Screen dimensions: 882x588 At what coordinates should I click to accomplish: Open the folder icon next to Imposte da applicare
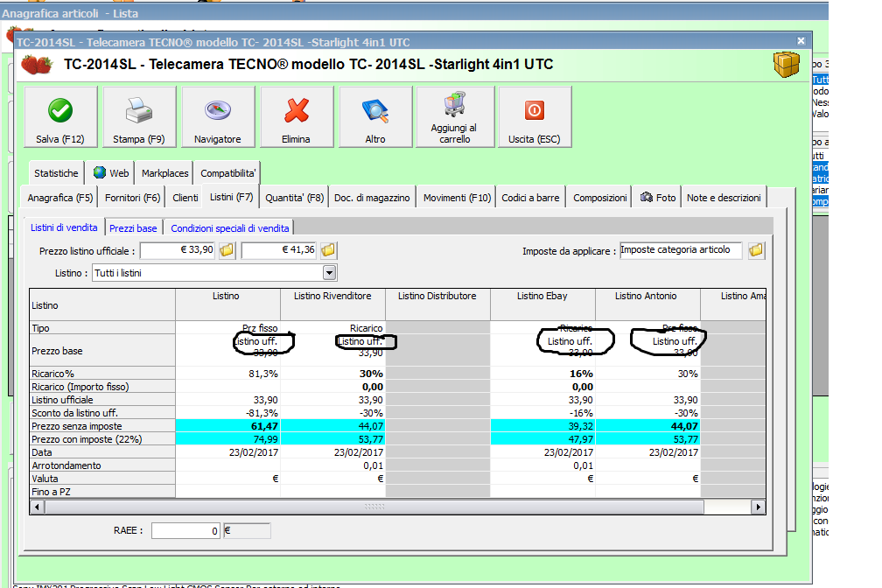coord(756,250)
